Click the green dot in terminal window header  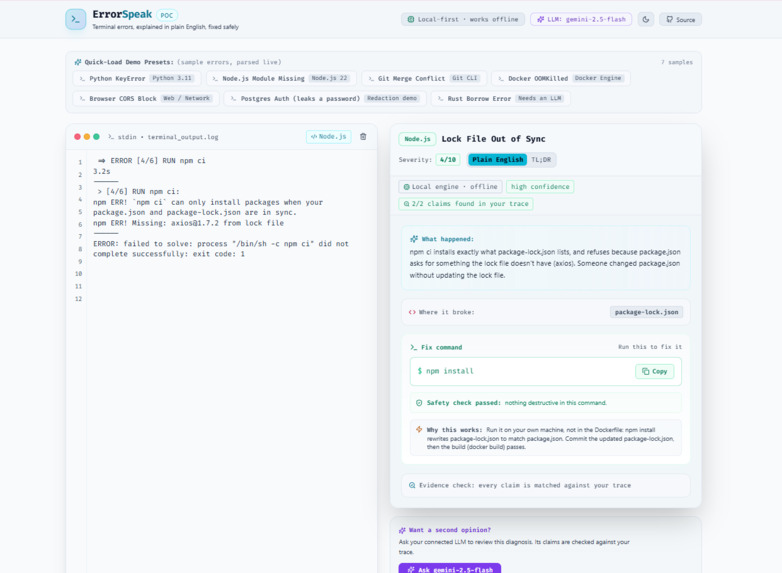96,137
